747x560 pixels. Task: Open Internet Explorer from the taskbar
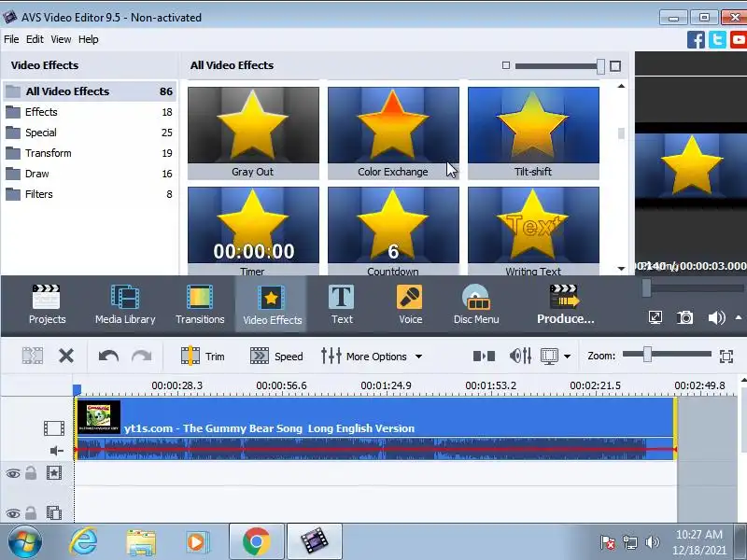tap(84, 541)
